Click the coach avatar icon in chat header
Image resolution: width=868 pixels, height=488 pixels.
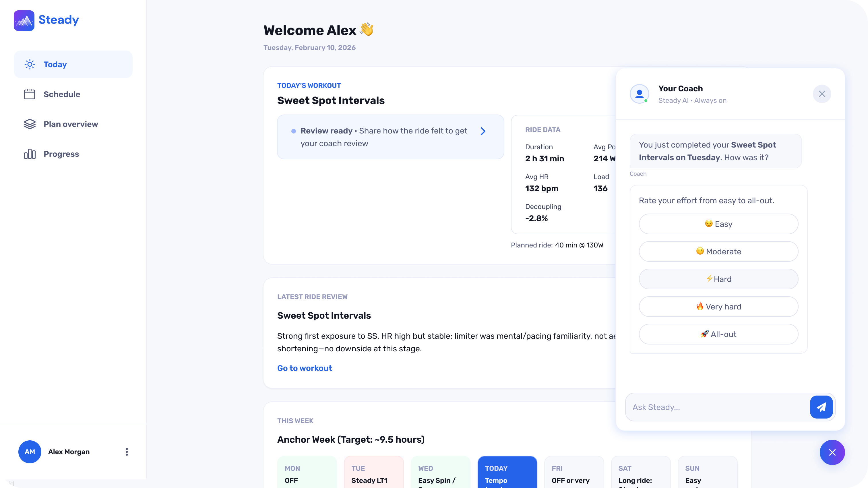point(639,94)
